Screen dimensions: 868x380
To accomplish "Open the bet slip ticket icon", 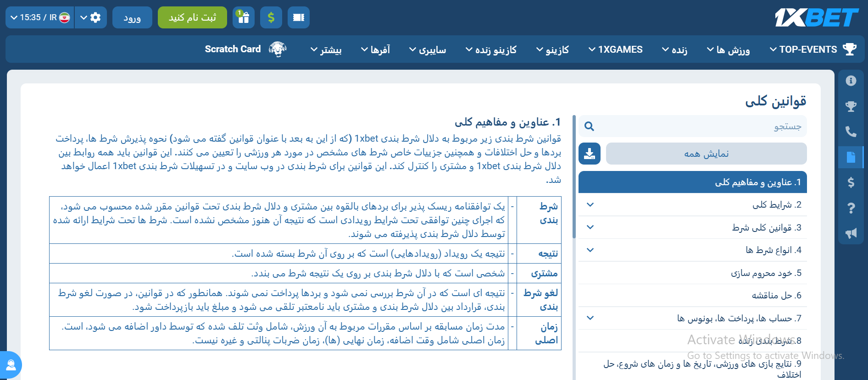I will pyautogui.click(x=299, y=17).
